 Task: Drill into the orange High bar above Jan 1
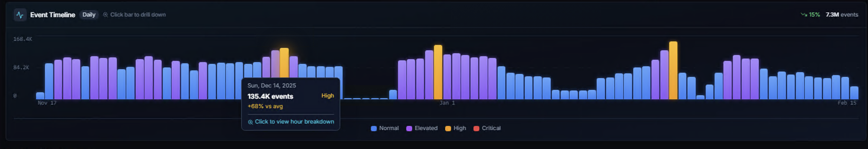pos(438,72)
